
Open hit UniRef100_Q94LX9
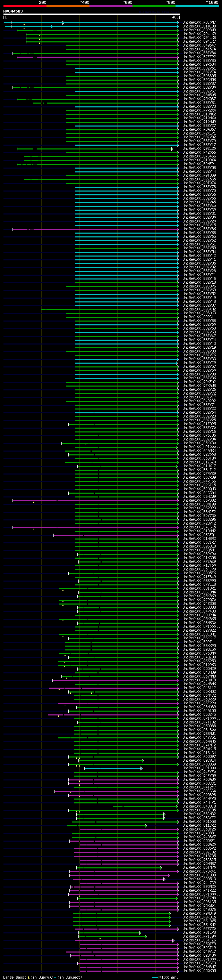(199, 34)
